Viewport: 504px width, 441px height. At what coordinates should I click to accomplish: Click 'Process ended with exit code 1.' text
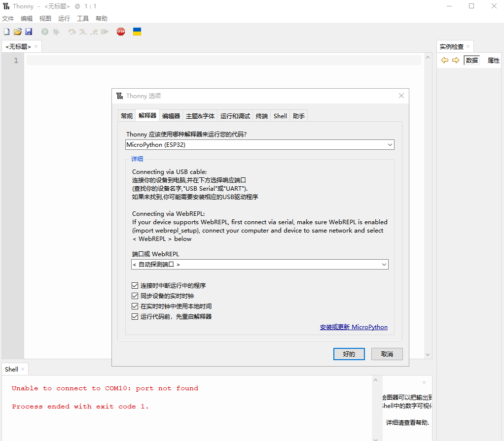80,407
